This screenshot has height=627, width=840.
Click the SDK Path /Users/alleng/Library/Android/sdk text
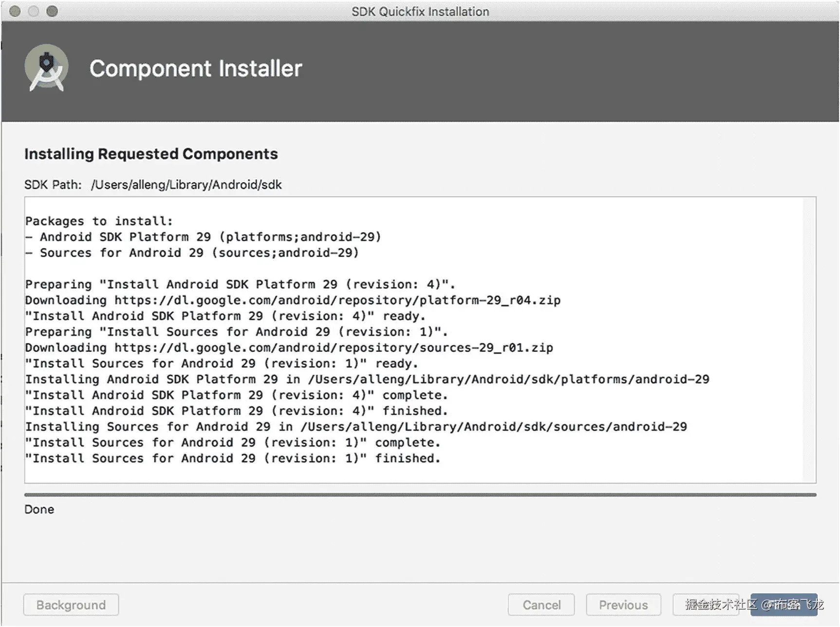[x=186, y=185]
